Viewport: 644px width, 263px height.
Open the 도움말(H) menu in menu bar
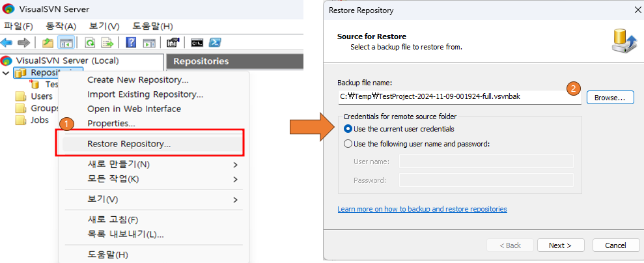[152, 26]
